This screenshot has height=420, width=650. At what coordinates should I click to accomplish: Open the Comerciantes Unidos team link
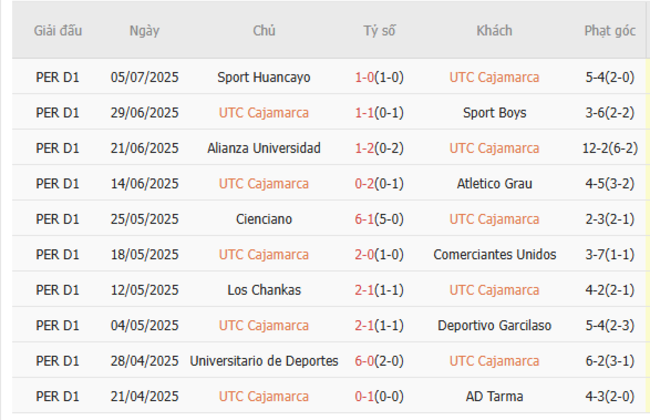point(494,255)
